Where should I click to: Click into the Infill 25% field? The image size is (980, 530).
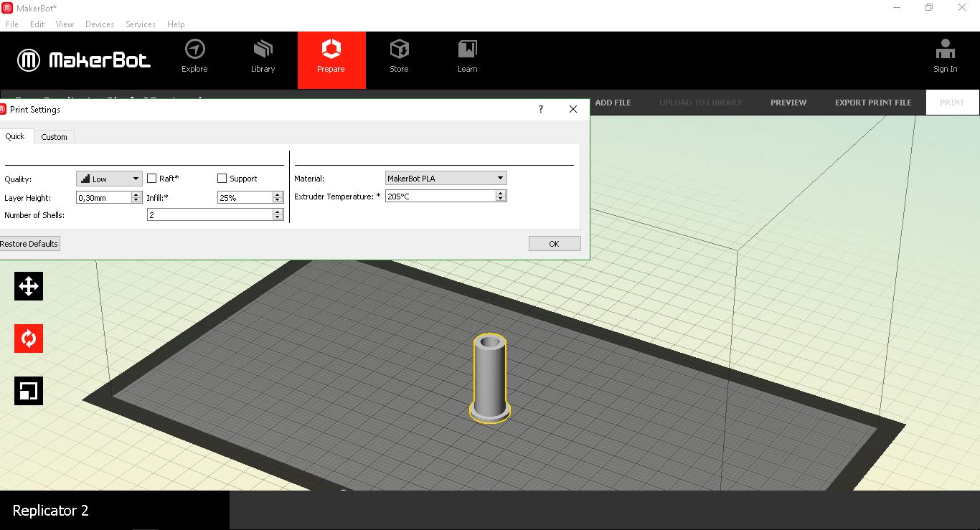pos(245,197)
